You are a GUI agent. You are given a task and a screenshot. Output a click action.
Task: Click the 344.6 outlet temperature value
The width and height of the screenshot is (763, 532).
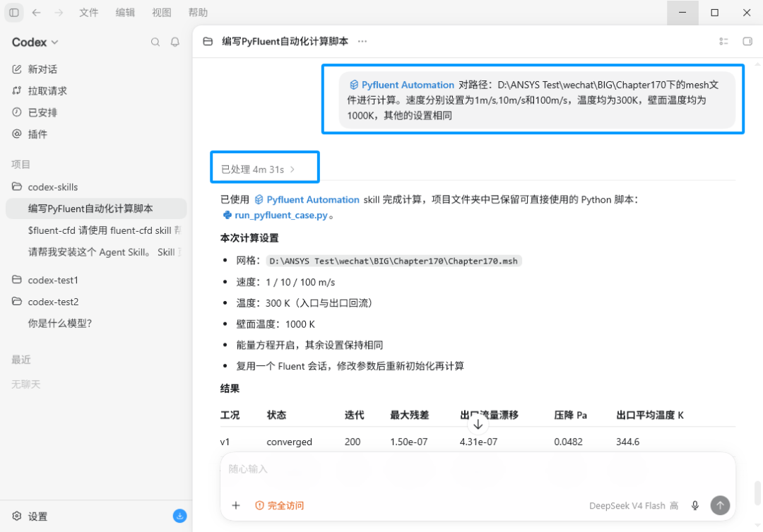628,442
